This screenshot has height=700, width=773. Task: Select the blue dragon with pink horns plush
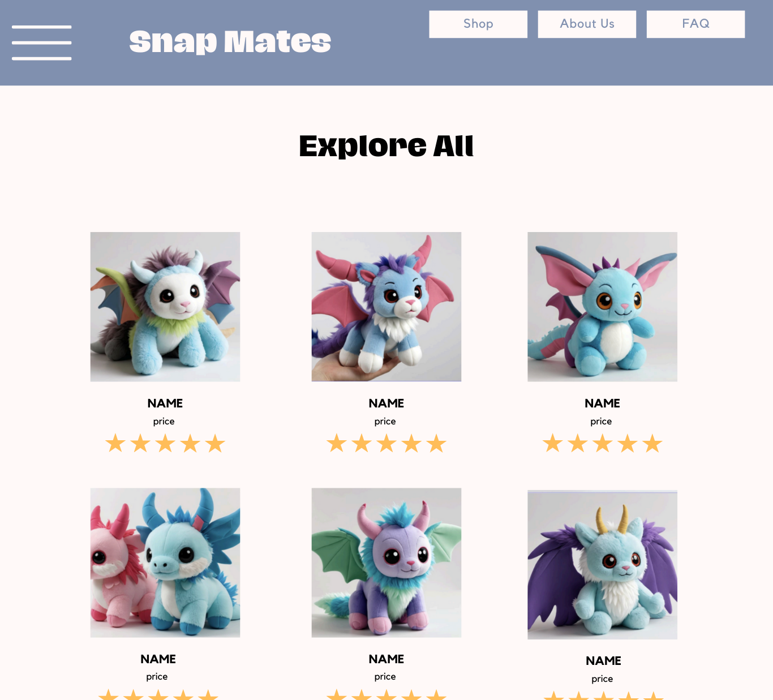[x=386, y=307]
